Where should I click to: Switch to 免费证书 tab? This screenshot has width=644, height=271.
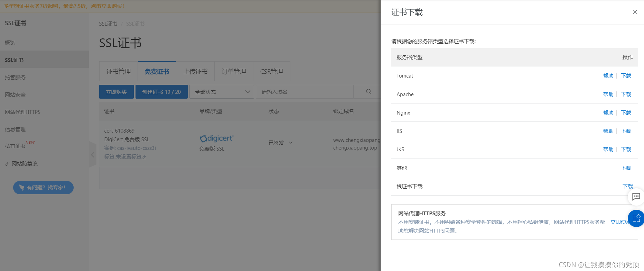(x=157, y=71)
